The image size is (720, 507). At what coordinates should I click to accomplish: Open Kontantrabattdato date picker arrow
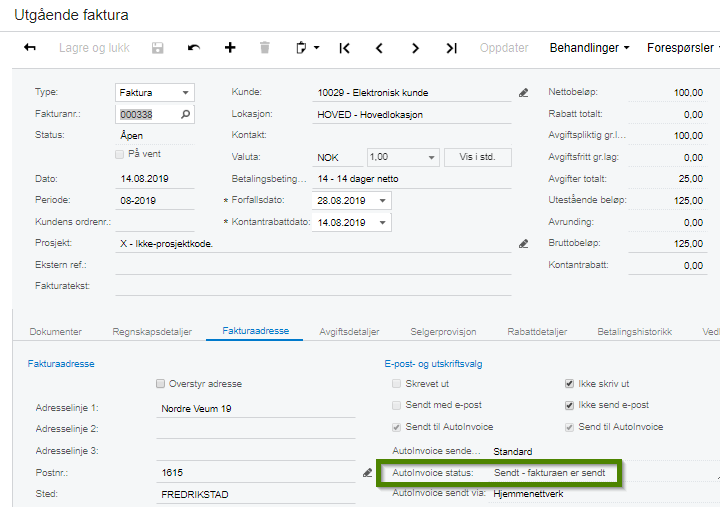tap(382, 222)
